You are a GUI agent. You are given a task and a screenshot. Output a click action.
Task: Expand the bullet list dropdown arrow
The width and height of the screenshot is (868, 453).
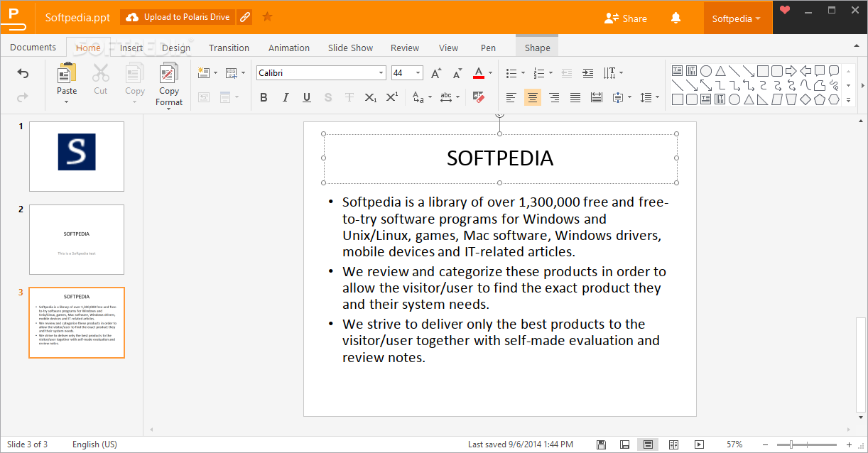point(523,73)
